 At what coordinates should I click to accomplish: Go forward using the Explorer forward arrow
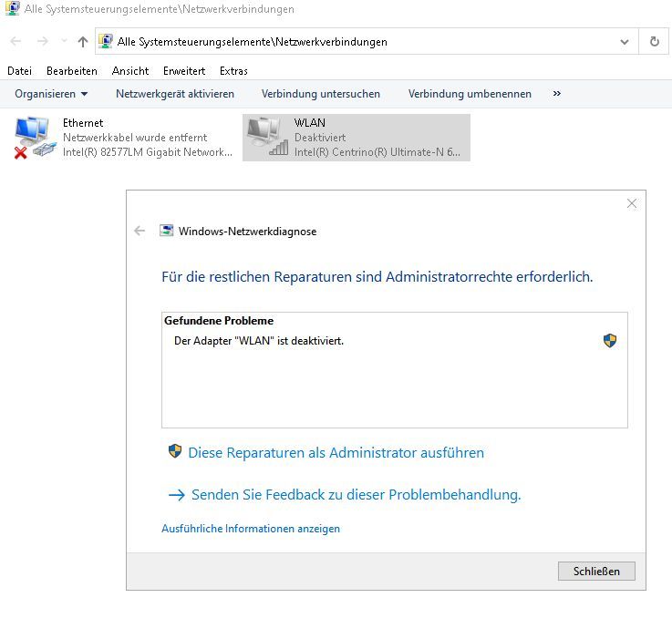(x=43, y=42)
